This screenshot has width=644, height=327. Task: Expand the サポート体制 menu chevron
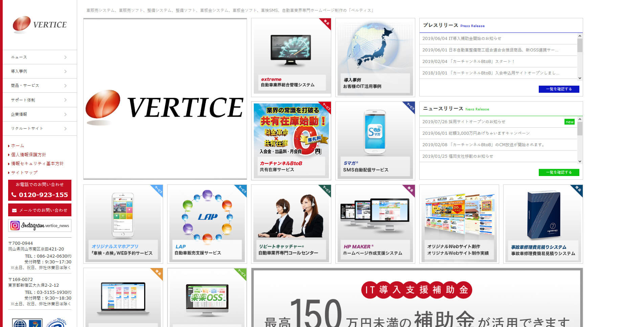click(x=65, y=100)
